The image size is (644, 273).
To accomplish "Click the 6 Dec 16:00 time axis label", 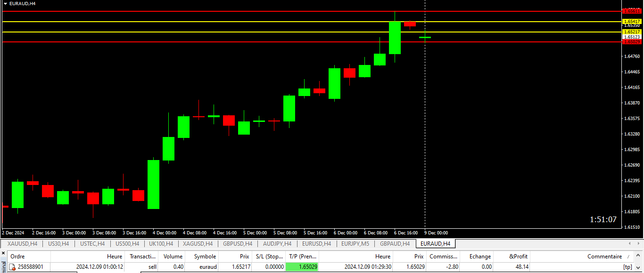I will coord(406,233).
